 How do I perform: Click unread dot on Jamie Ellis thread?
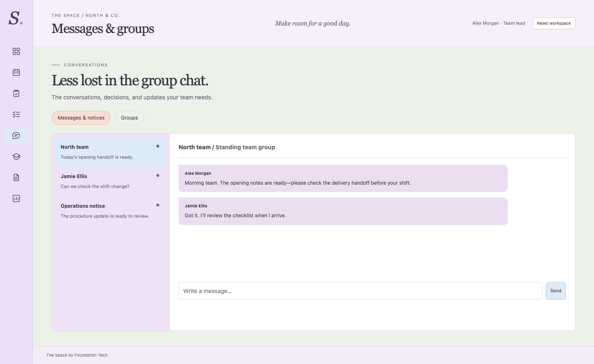tap(158, 176)
